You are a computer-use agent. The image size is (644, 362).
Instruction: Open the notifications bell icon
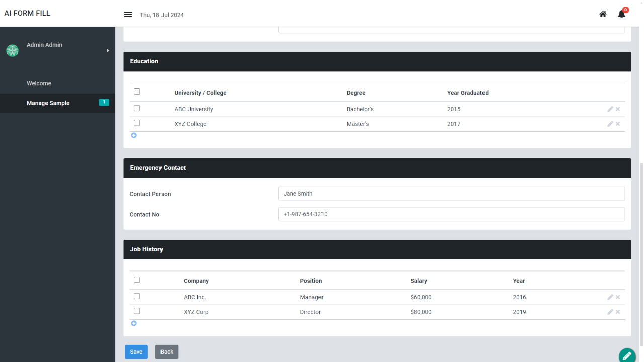pos(622,14)
